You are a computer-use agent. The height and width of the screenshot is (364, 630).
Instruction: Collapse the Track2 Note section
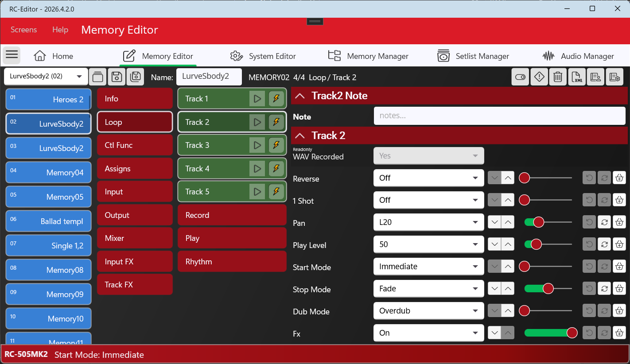tap(300, 96)
